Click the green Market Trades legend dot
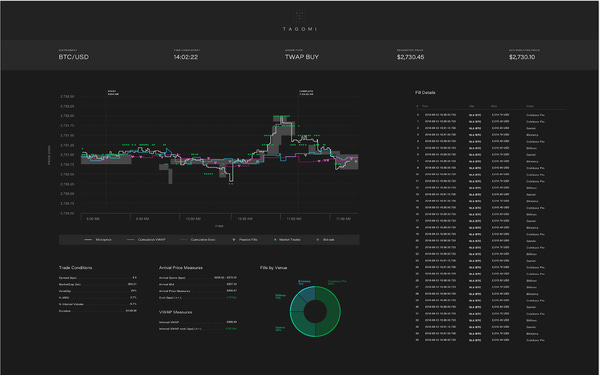The image size is (600, 375). click(275, 240)
